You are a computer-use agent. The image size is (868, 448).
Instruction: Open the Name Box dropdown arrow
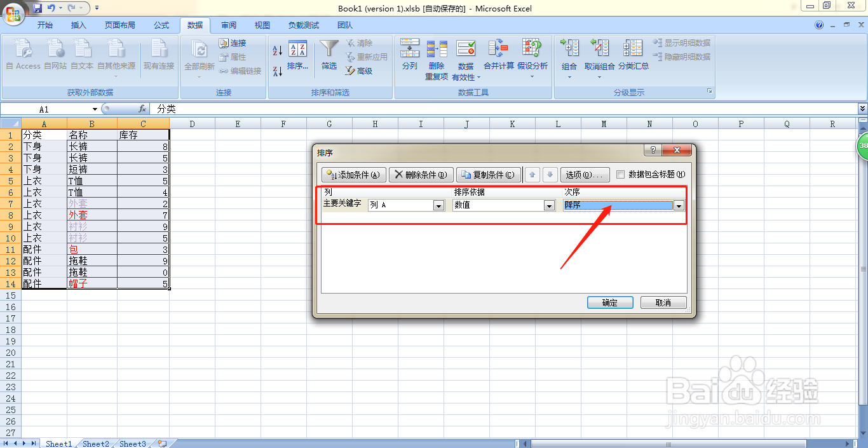click(95, 109)
